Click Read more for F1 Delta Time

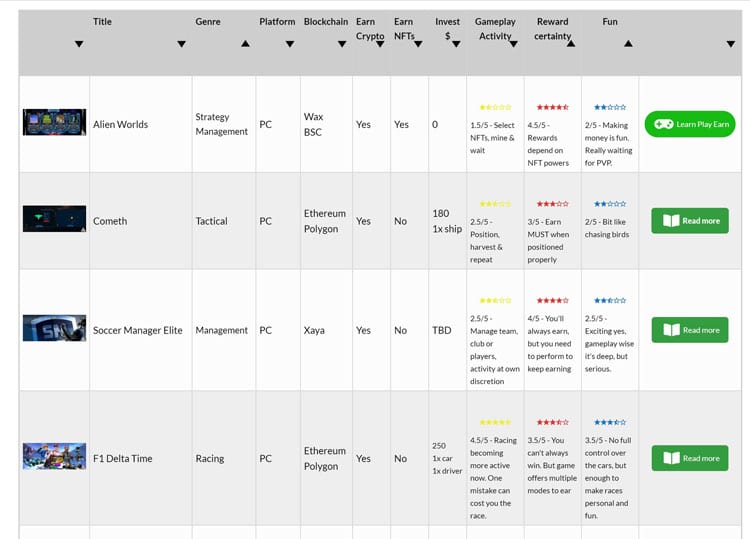coord(690,458)
